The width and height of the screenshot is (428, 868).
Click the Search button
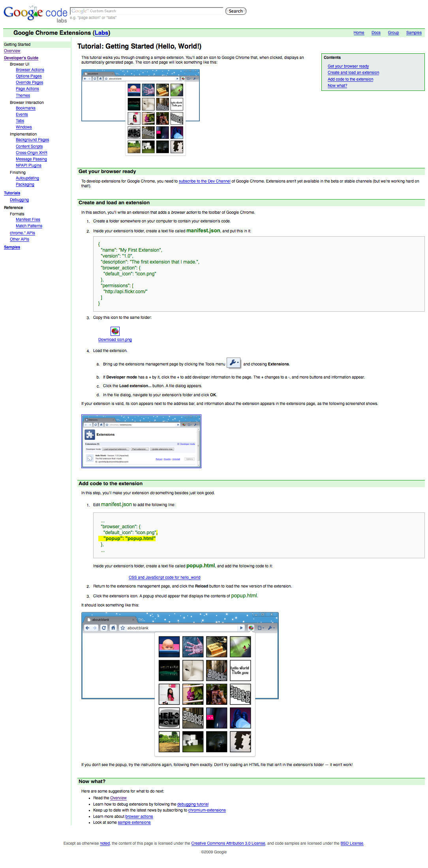[x=236, y=11]
